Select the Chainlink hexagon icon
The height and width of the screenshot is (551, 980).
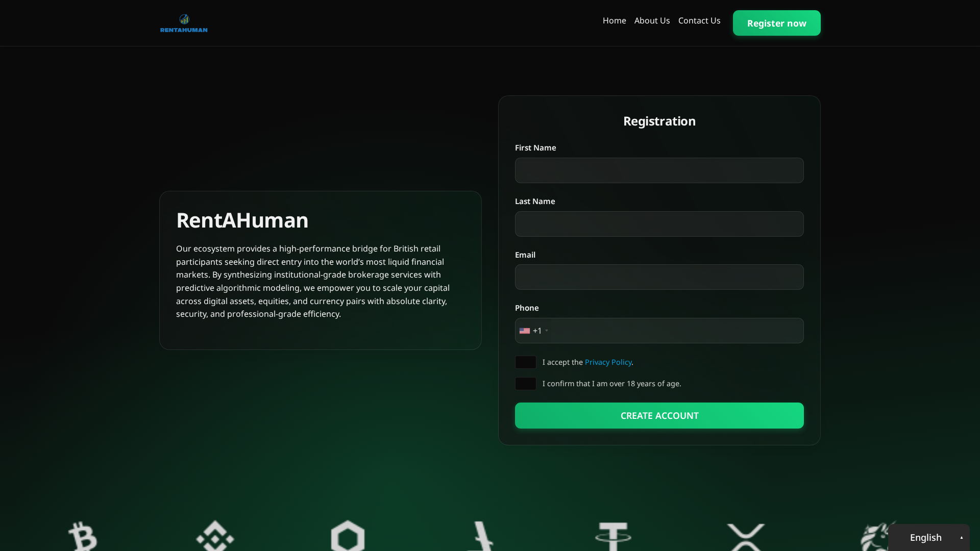coord(348,536)
